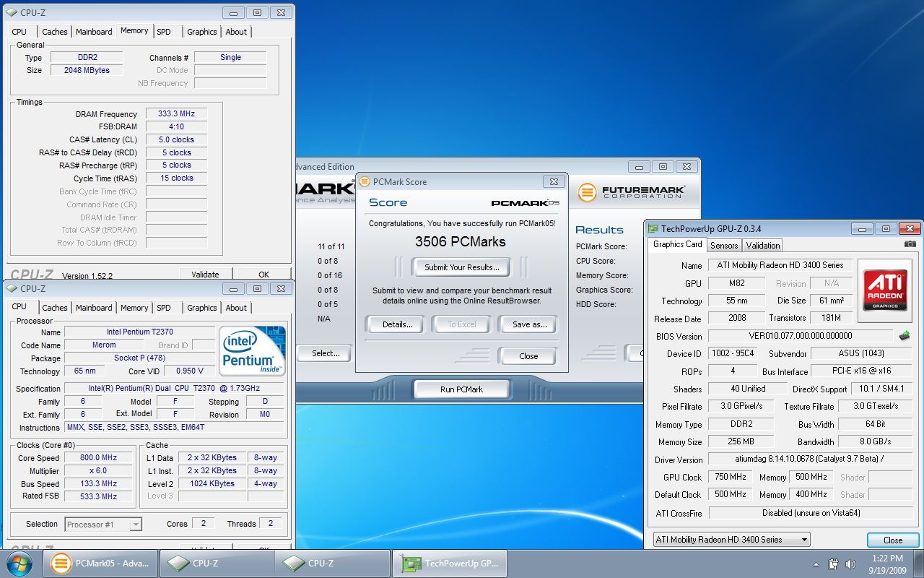The image size is (924, 578).
Task: Activate TechPowerUp GPU-Z taskbar button
Action: pyautogui.click(x=449, y=564)
